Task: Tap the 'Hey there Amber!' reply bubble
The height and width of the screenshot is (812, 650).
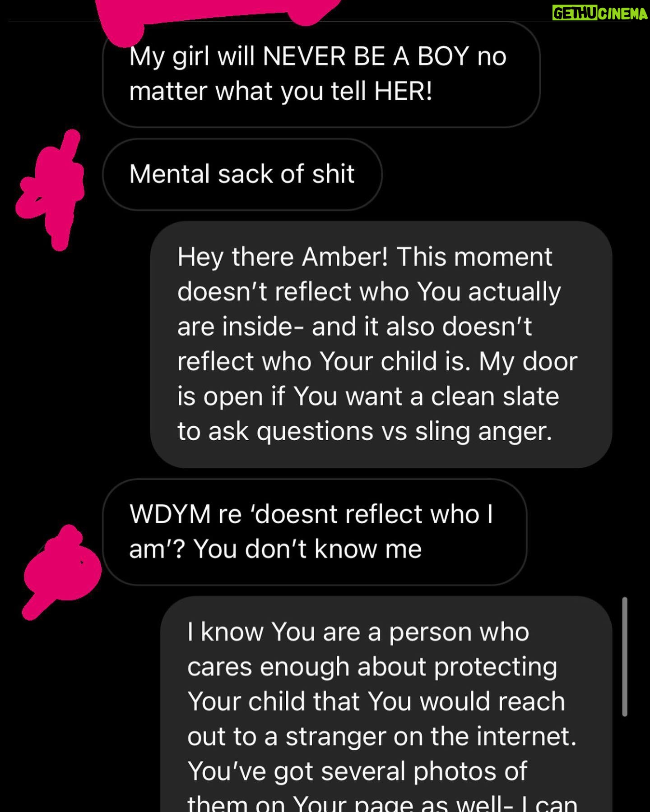Action: 381,344
